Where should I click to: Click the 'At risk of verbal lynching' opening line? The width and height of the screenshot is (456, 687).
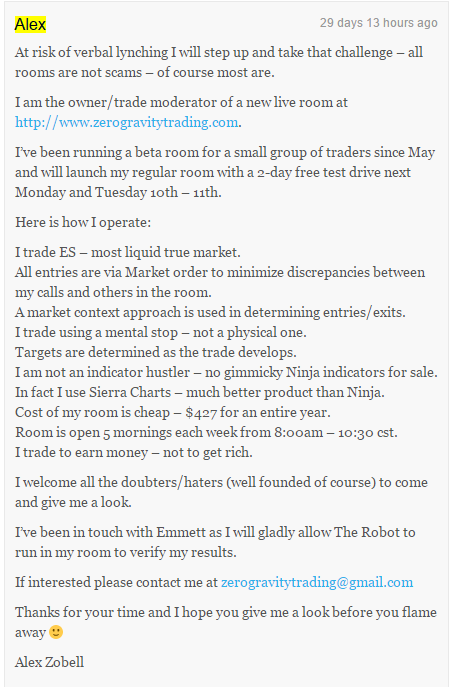[219, 62]
